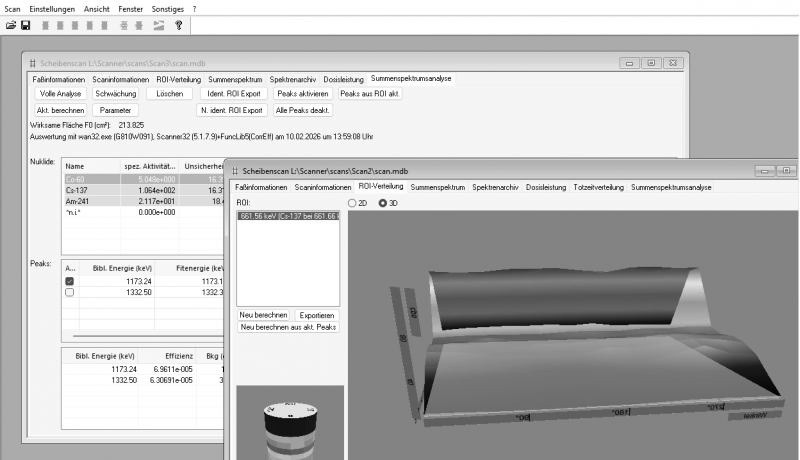
Task: Switch to Totzeitverteilung tab in Scan2
Action: pos(597,187)
